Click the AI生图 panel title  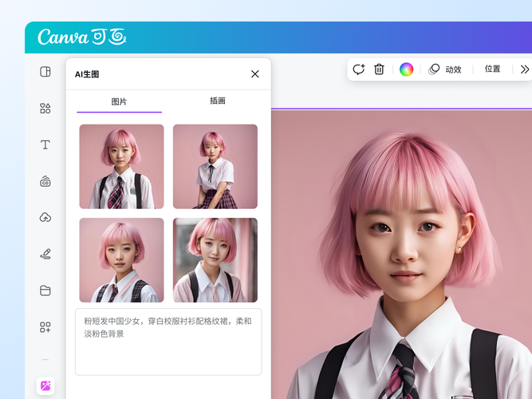pyautogui.click(x=87, y=74)
